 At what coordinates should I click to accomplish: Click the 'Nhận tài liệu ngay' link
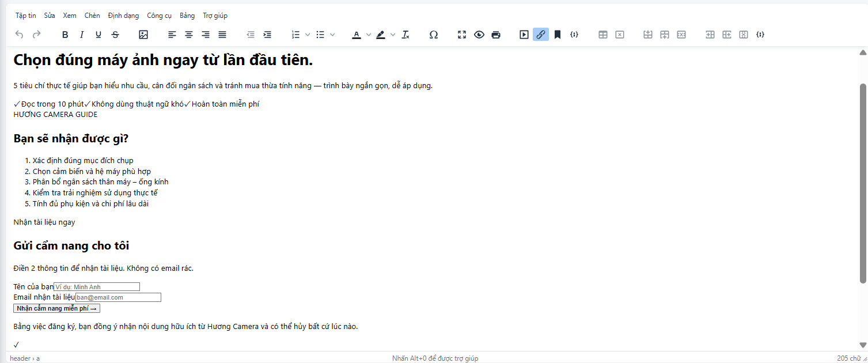point(44,222)
